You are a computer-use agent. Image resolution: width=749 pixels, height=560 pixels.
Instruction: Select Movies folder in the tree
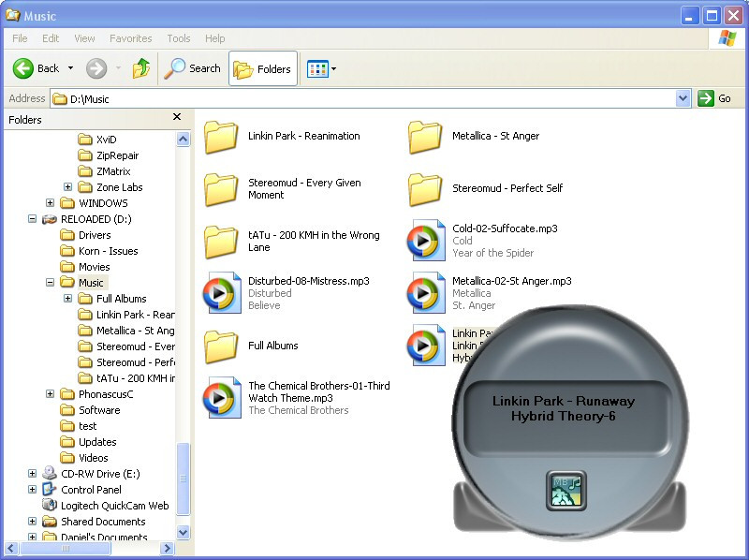point(95,267)
